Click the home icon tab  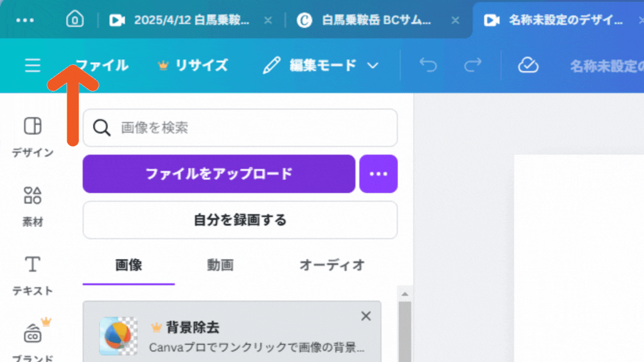(74, 20)
